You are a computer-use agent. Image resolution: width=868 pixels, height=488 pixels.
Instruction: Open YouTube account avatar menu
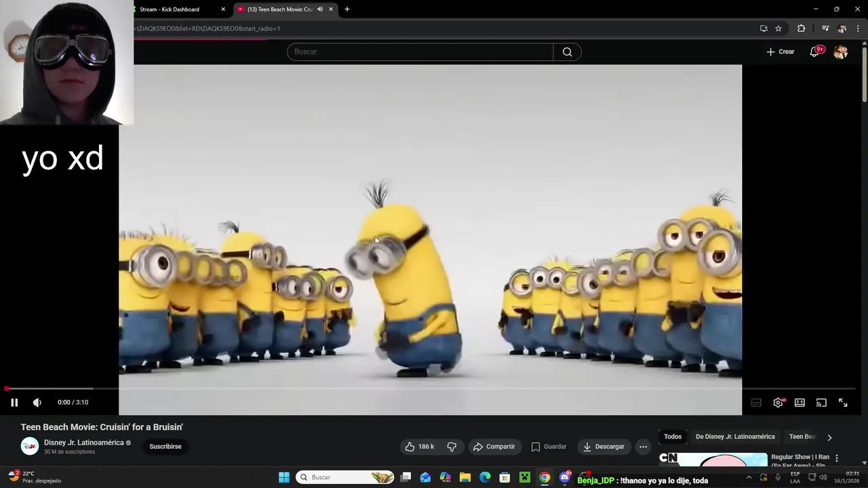coord(840,52)
